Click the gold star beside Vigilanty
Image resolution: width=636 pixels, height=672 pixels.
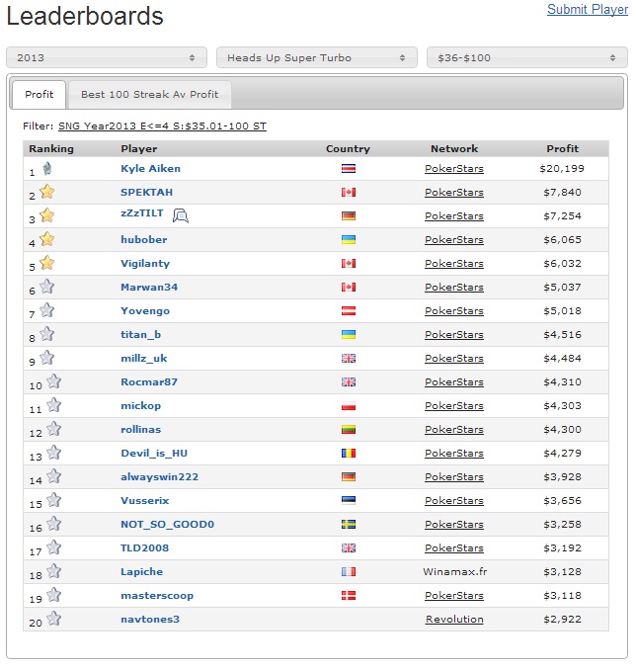tap(46, 263)
